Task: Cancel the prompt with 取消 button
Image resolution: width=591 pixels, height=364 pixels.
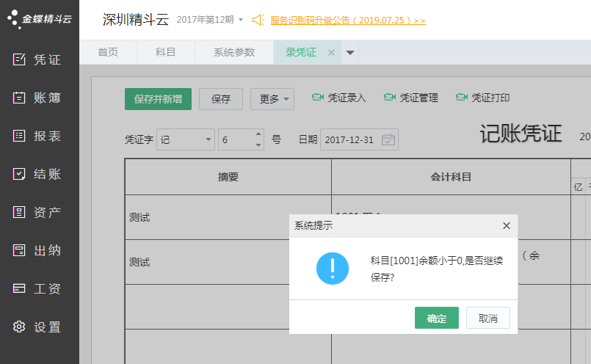Action: 487,318
